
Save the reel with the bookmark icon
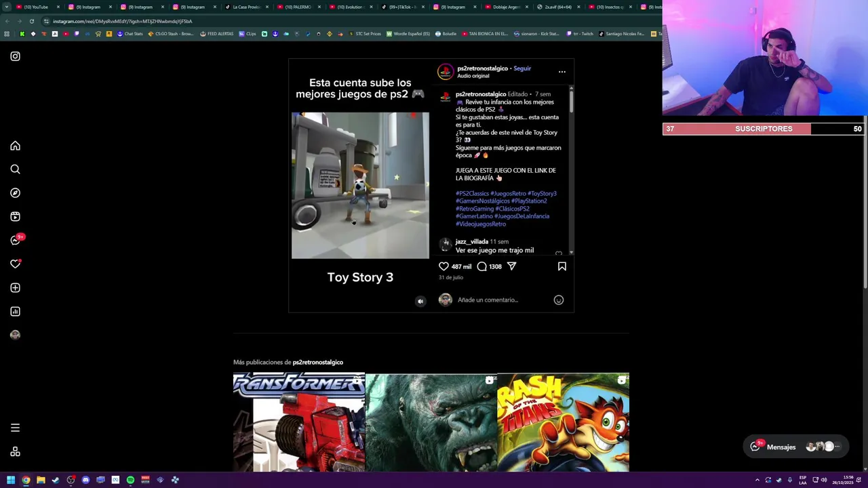click(561, 266)
